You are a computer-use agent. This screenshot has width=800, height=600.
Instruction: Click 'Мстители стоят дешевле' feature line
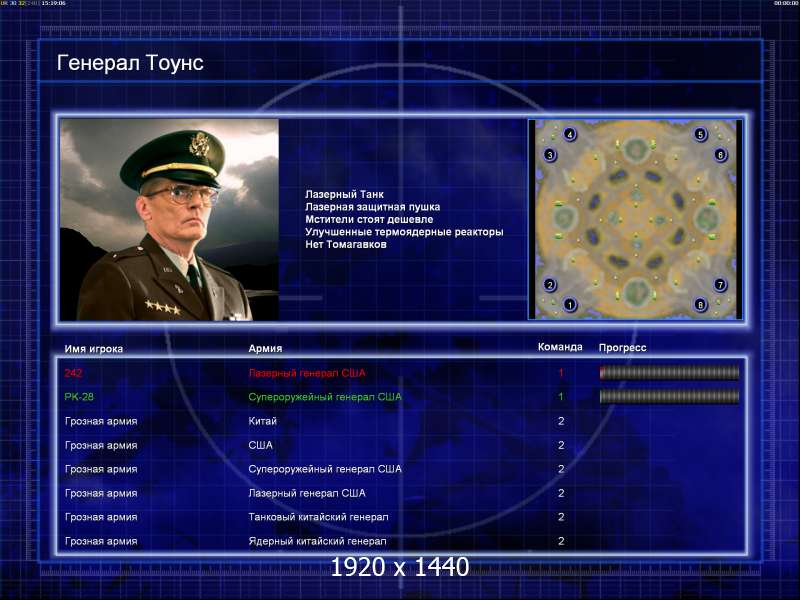pyautogui.click(x=369, y=219)
